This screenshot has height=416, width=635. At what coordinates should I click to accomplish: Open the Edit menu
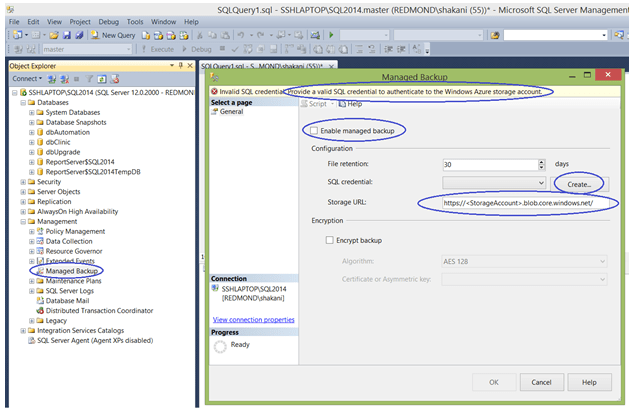(x=33, y=22)
